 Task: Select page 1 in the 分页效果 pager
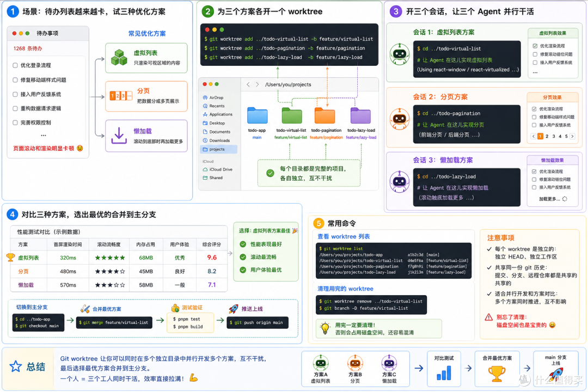(541, 136)
